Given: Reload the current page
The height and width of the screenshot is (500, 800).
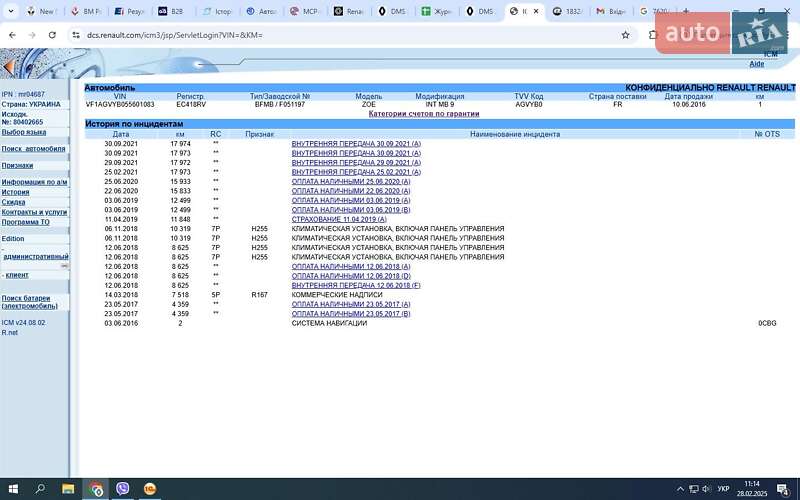Looking at the screenshot, I should tap(52, 35).
